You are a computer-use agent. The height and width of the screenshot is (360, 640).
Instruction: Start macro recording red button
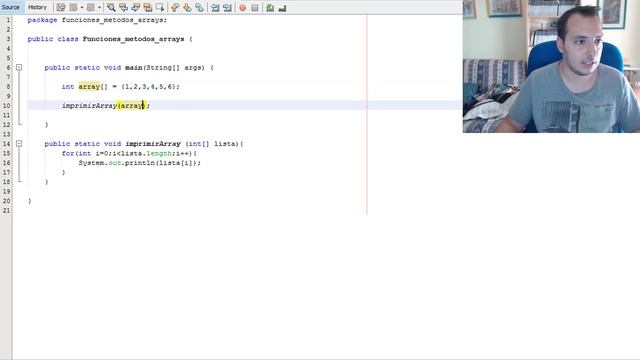(x=242, y=7)
